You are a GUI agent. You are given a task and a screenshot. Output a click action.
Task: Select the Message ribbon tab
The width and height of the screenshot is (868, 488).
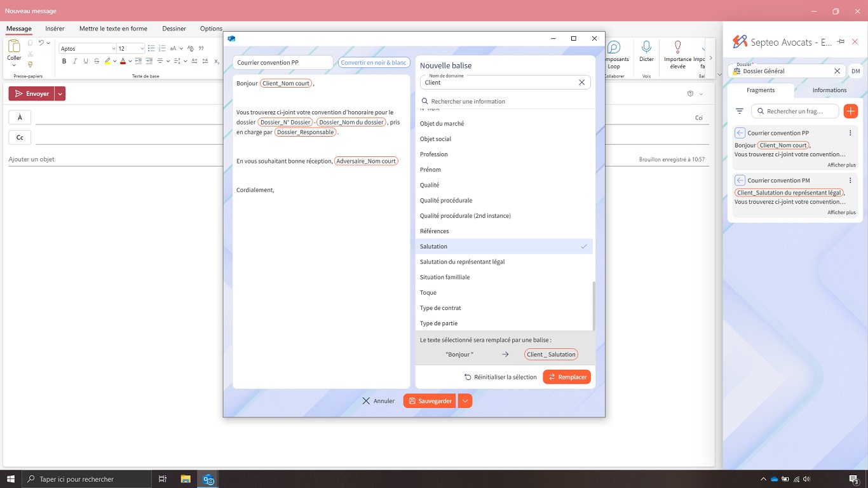(19, 29)
